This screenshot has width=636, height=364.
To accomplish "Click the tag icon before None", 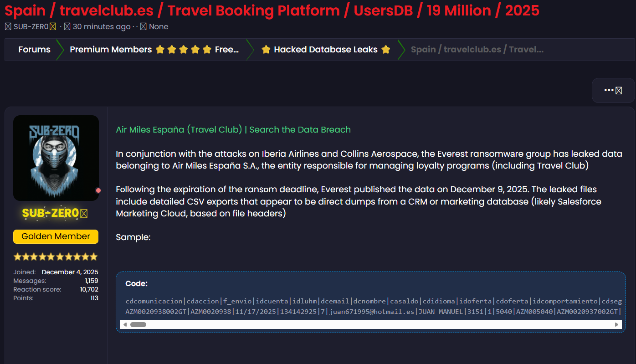I will tap(143, 27).
